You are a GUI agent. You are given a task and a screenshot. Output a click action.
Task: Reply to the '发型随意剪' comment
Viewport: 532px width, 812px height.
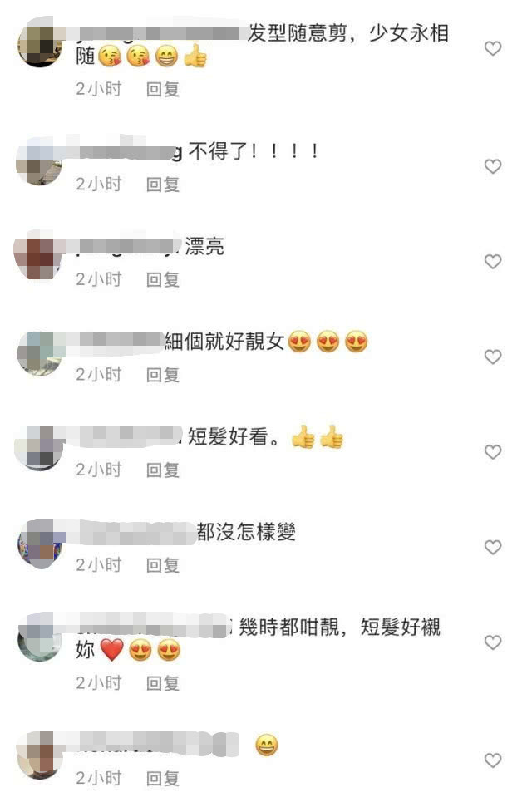point(163,89)
